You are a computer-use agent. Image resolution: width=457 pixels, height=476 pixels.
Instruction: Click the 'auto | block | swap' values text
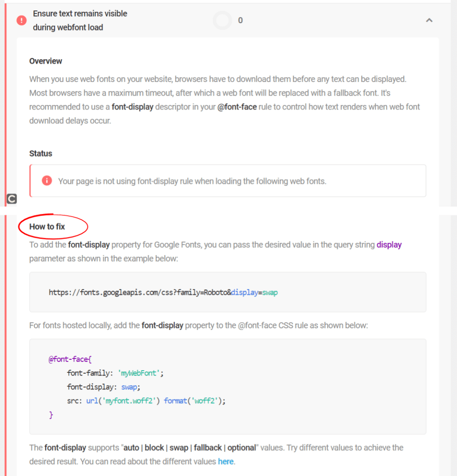pos(156,447)
